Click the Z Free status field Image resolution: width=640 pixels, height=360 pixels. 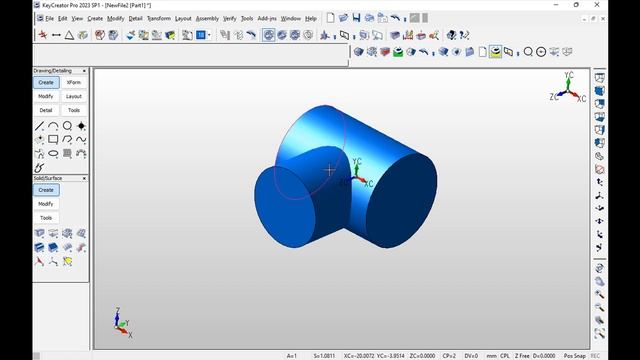coord(522,356)
